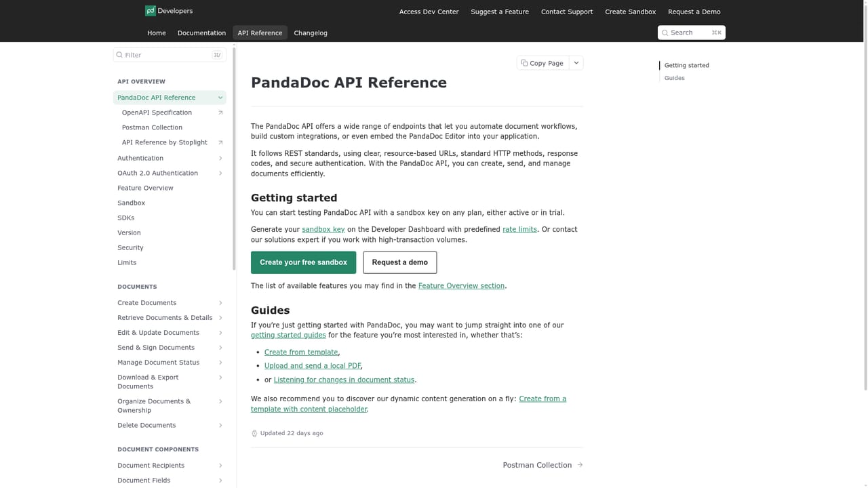Screen dimensions: 868x488
Task: Expand Document Recipients sidebar chevron
Action: [x=220, y=466]
